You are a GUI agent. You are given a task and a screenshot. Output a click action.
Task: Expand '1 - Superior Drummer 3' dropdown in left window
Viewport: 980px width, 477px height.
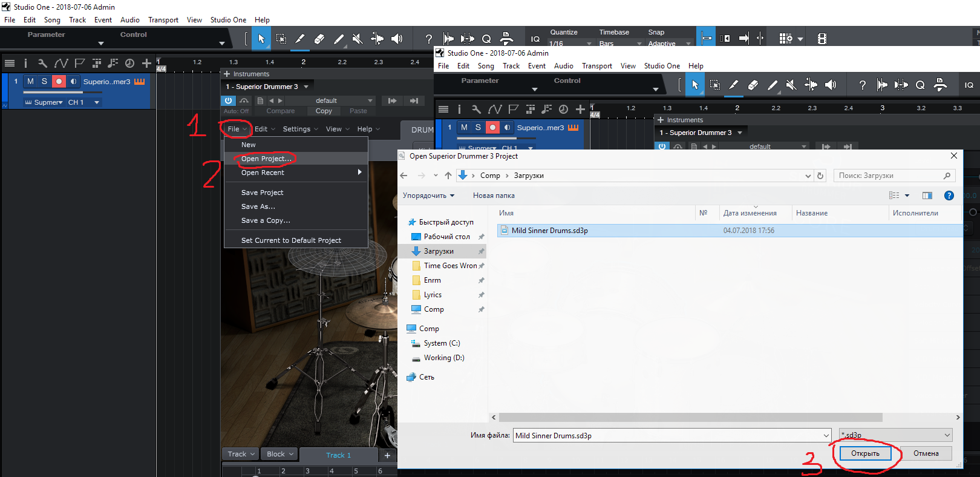(x=306, y=87)
